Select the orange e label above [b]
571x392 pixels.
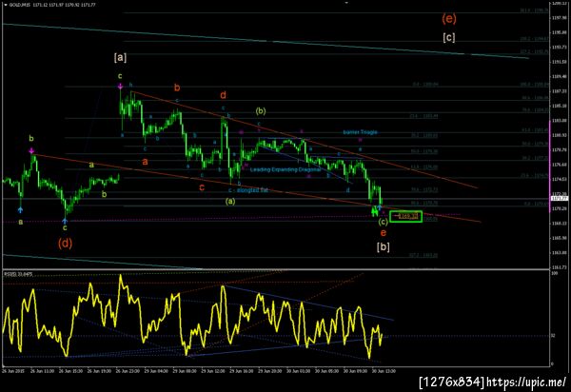[x=384, y=233]
